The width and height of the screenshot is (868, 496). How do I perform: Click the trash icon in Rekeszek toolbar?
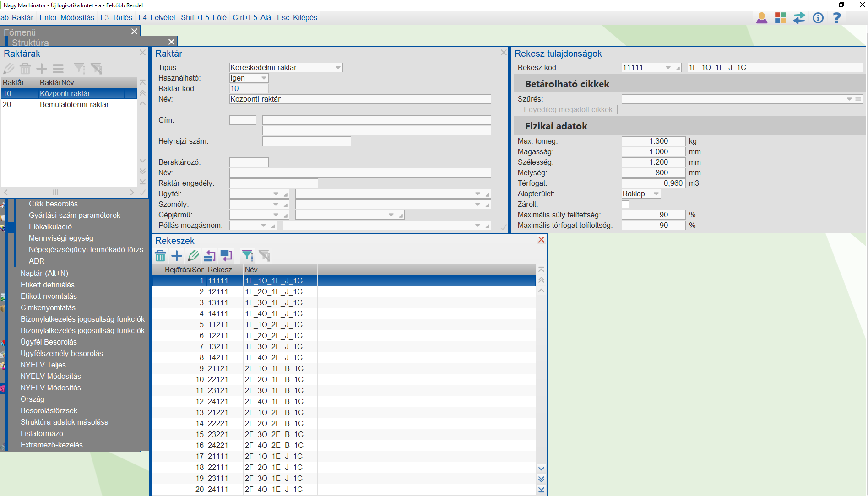160,256
